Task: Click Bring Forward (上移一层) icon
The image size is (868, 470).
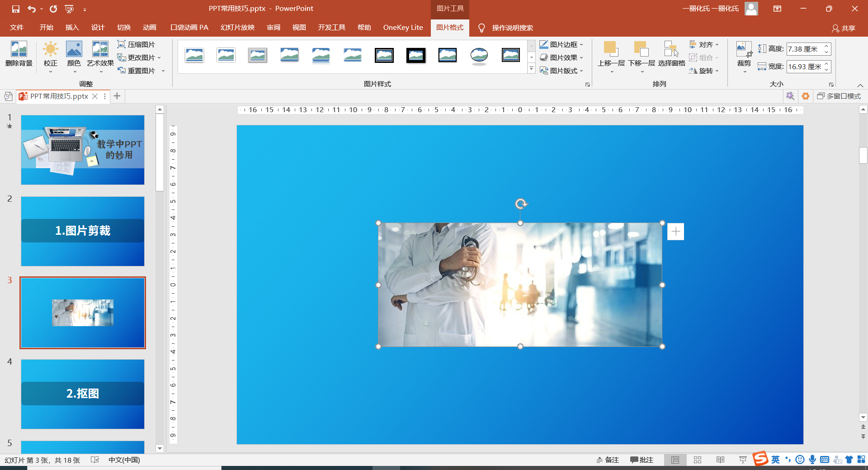Action: pyautogui.click(x=611, y=48)
